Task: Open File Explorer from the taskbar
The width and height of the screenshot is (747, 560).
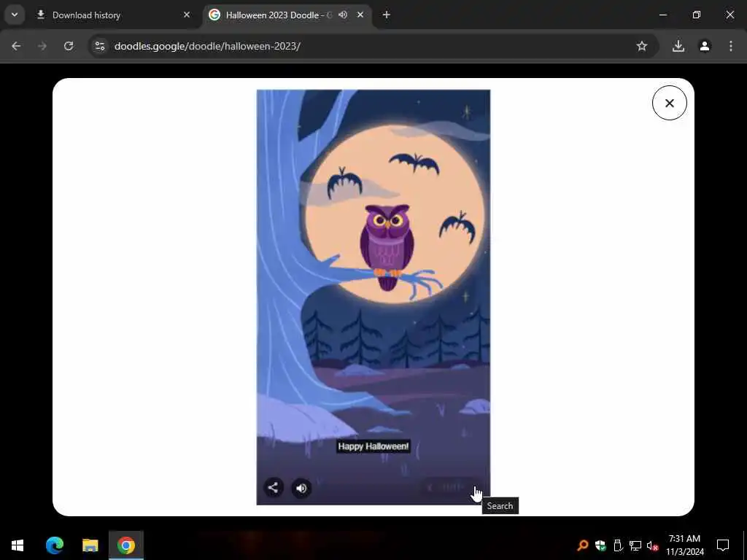Action: coord(90,545)
